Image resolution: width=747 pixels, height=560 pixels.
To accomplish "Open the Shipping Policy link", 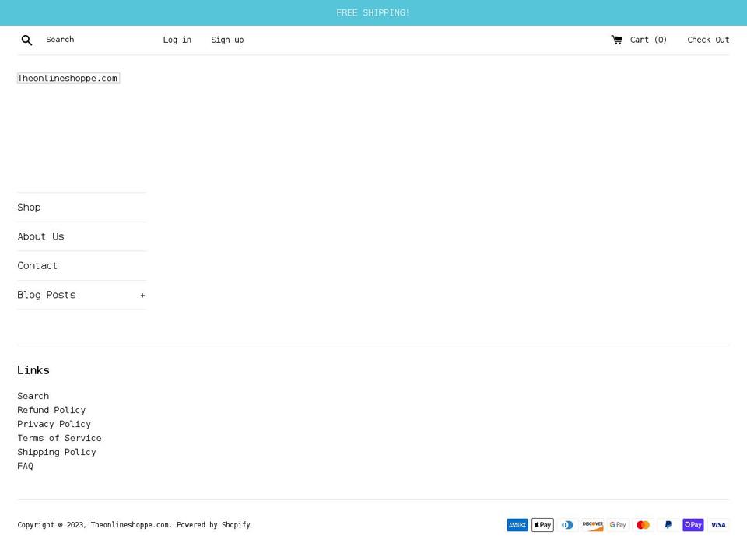I will pyautogui.click(x=57, y=452).
